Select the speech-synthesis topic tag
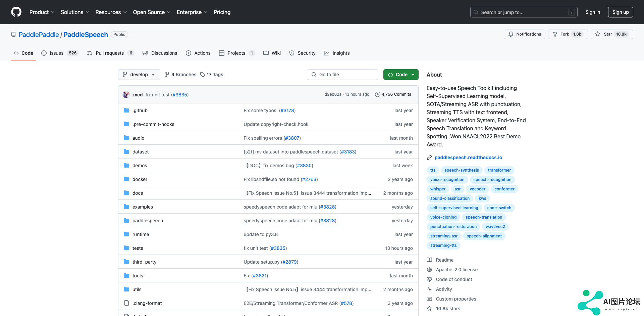Screen dimensions: 644x316 tap(462, 170)
